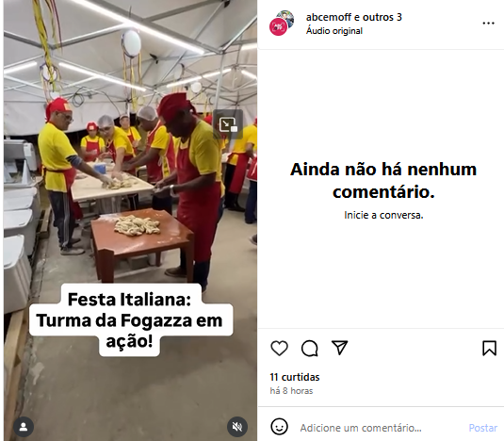Focus the 'Adicione um comentário...' field
The image size is (504, 441).
pyautogui.click(x=361, y=428)
